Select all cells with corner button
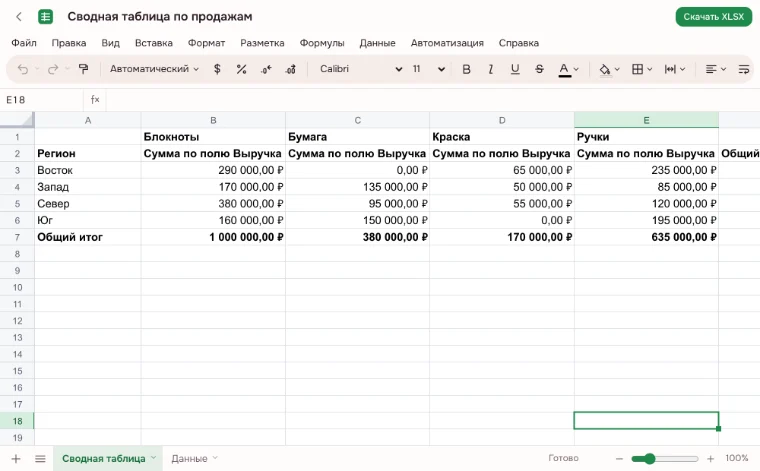 [x=17, y=120]
